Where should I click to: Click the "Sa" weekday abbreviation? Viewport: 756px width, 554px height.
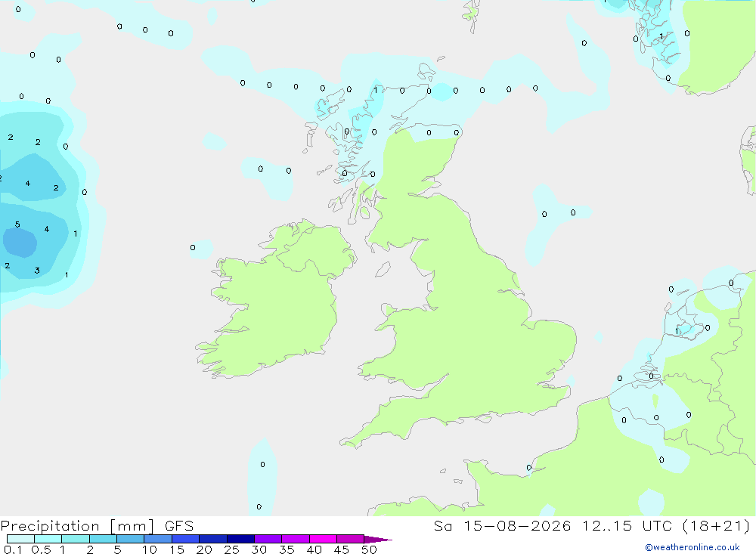point(442,525)
